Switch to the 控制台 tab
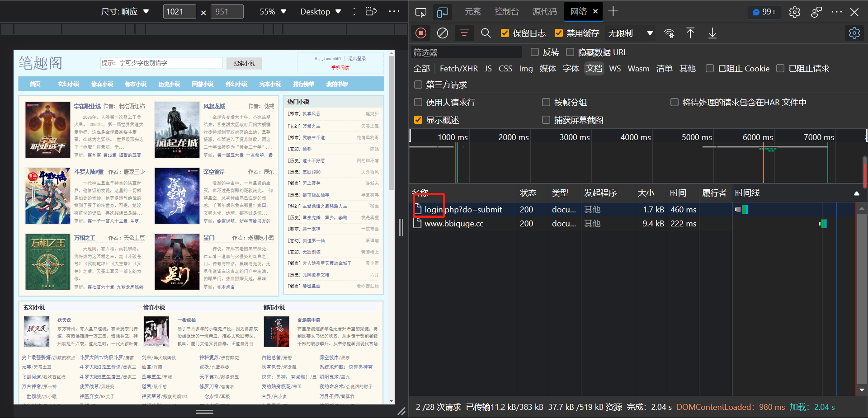This screenshot has width=868, height=418. click(507, 12)
